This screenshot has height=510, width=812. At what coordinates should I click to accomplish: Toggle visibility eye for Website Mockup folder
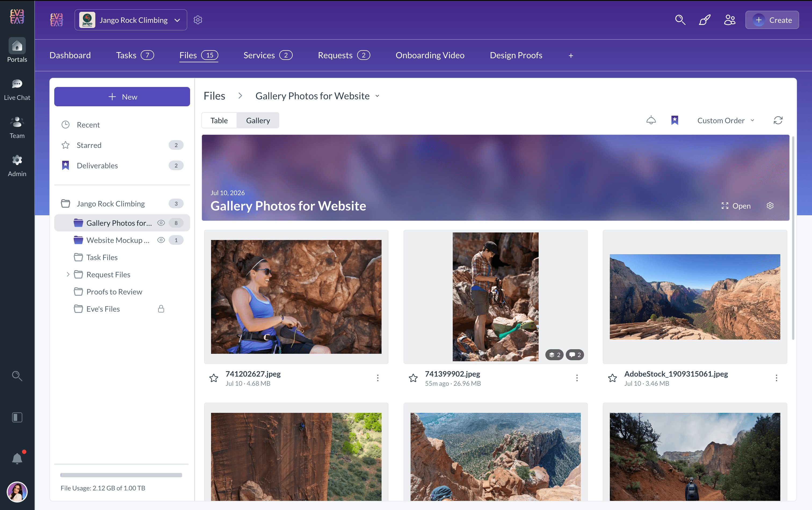click(x=161, y=240)
